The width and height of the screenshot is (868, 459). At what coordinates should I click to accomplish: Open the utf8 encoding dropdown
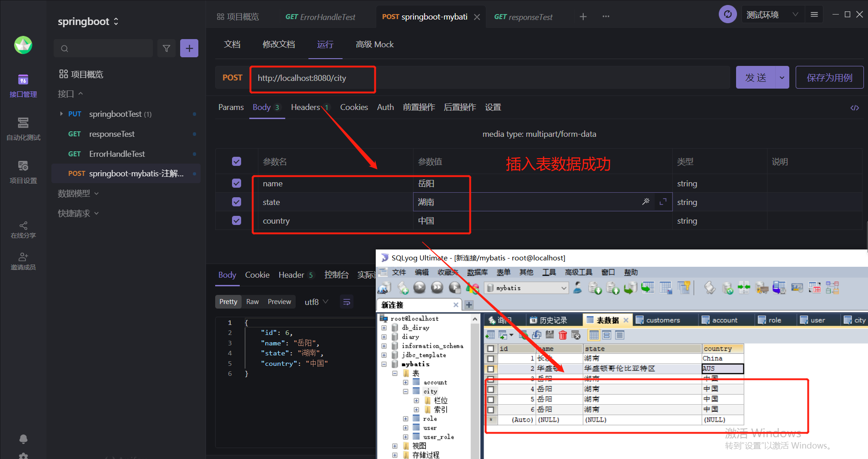pos(316,302)
